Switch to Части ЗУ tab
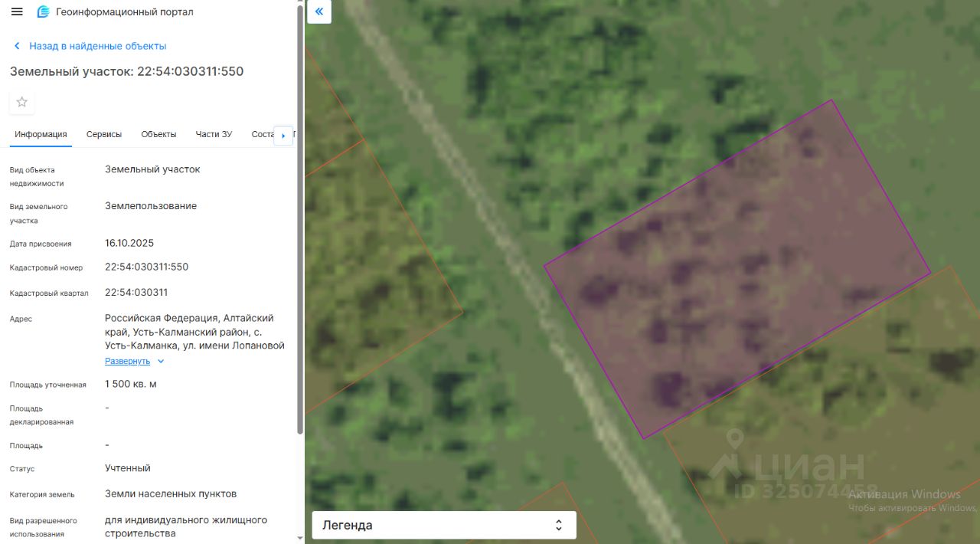The height and width of the screenshot is (544, 980). click(x=214, y=134)
